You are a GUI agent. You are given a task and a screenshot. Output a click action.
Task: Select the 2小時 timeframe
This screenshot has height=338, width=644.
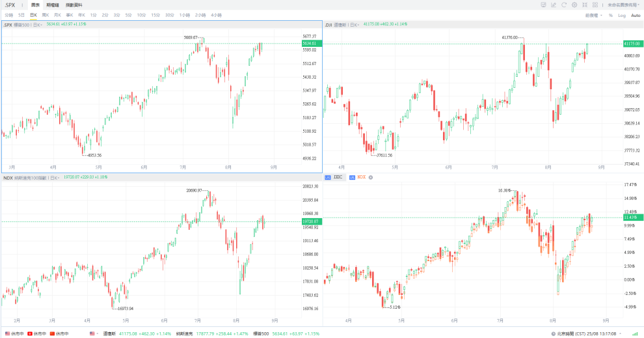200,15
